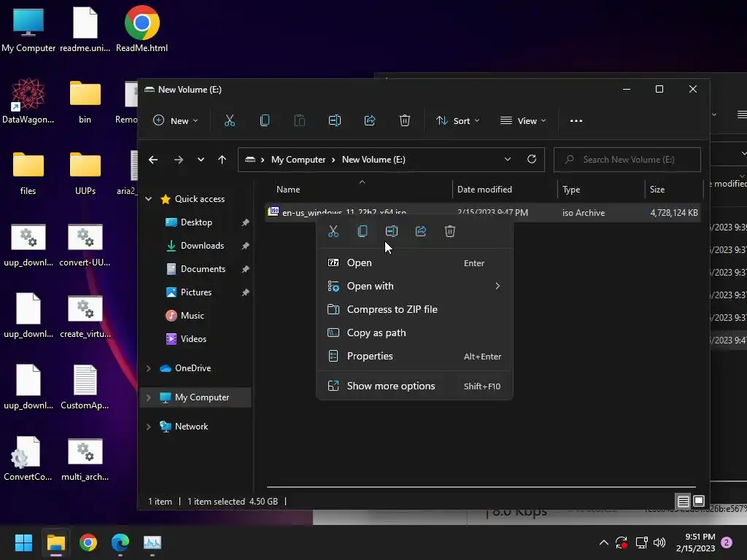Open Documents in Quick access
Viewport: 747px width, 560px height.
coord(203,269)
